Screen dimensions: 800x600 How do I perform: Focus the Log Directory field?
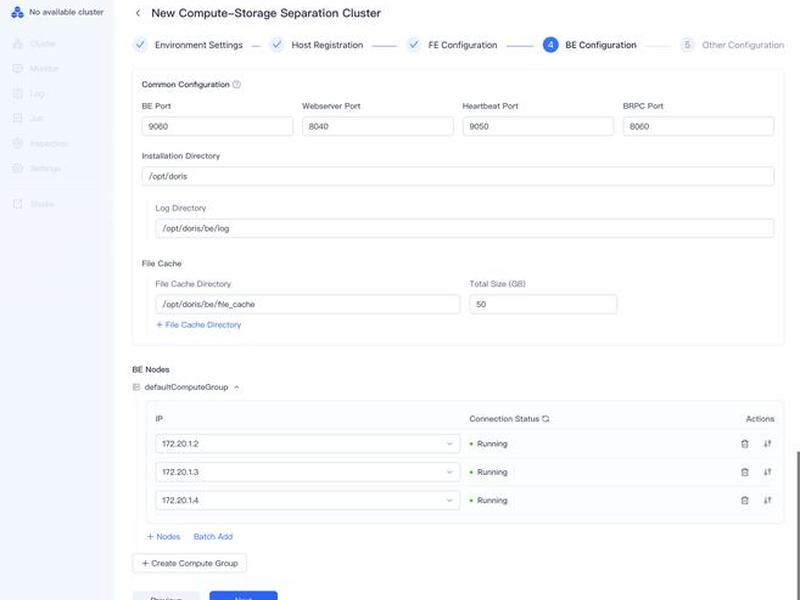pyautogui.click(x=465, y=229)
